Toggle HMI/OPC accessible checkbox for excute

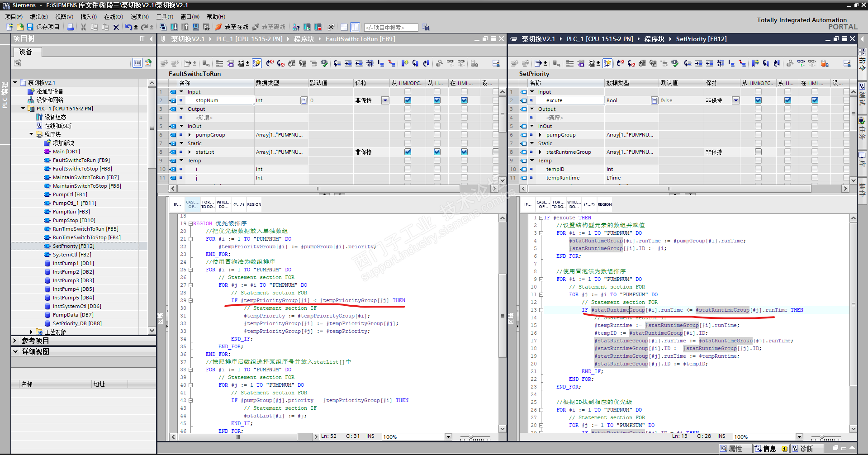(x=758, y=100)
